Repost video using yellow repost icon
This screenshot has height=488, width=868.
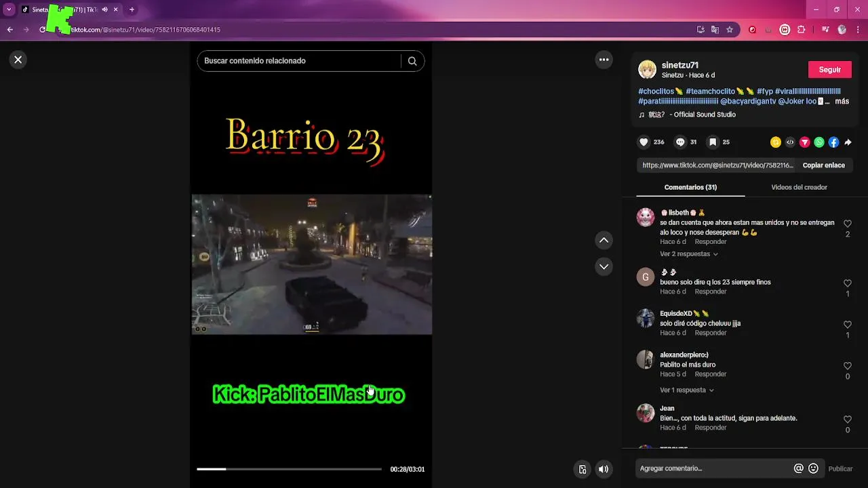776,142
